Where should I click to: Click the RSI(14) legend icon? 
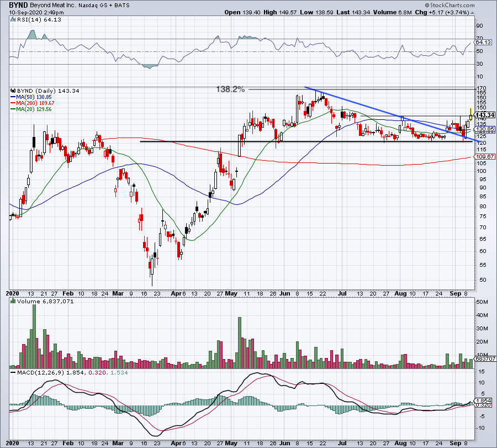[13, 20]
